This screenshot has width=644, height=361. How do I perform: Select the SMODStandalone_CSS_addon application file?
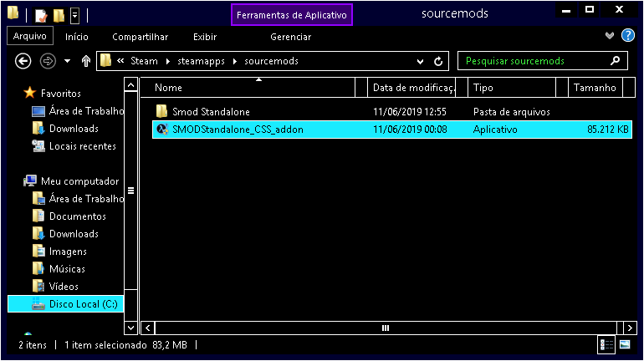coord(391,130)
